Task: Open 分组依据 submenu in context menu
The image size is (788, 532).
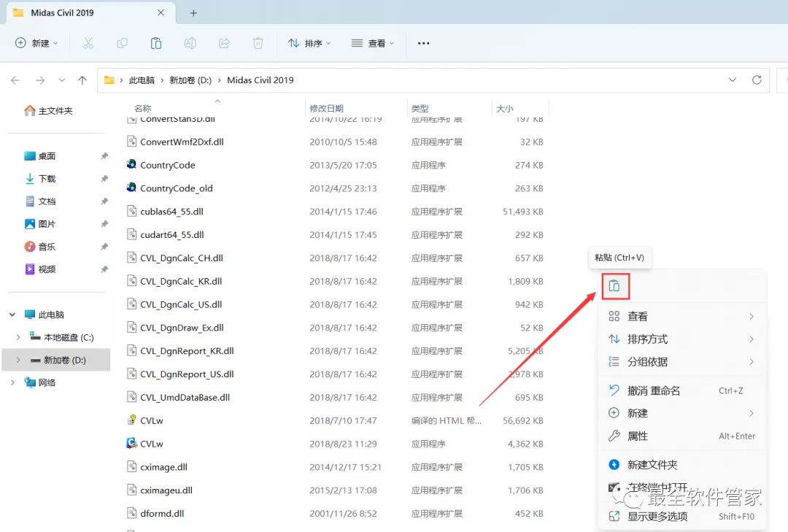Action: point(682,361)
